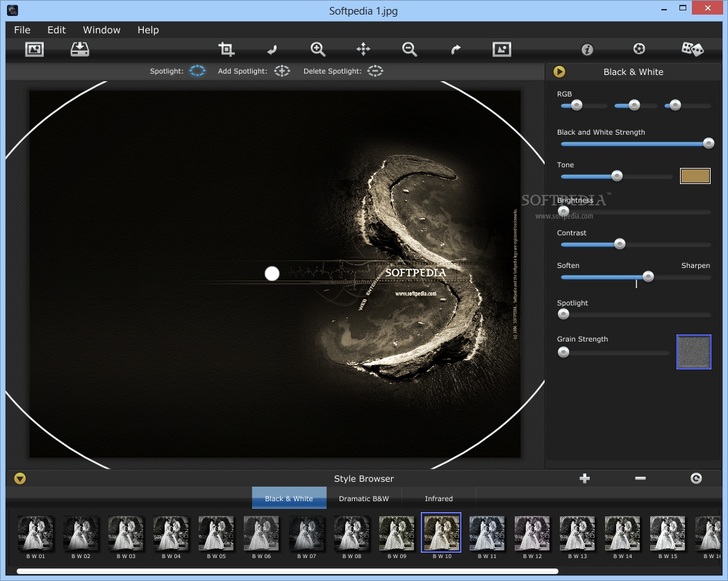Viewport: 728px width, 581px height.
Task: Click the third RGB slider handle
Action: [x=675, y=106]
